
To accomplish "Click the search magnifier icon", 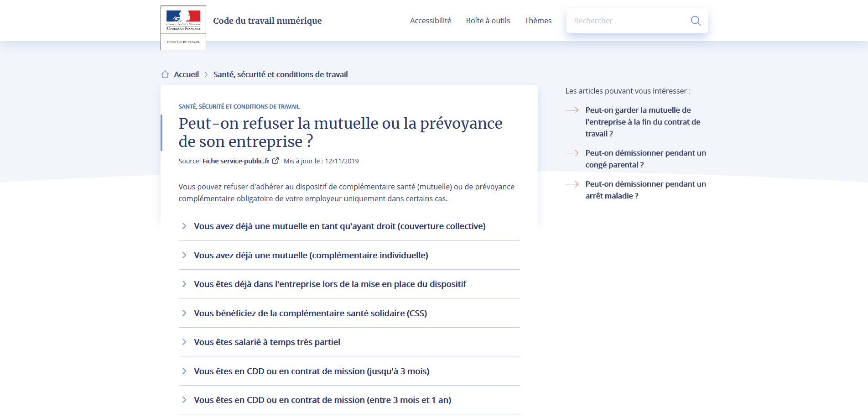I will [696, 21].
